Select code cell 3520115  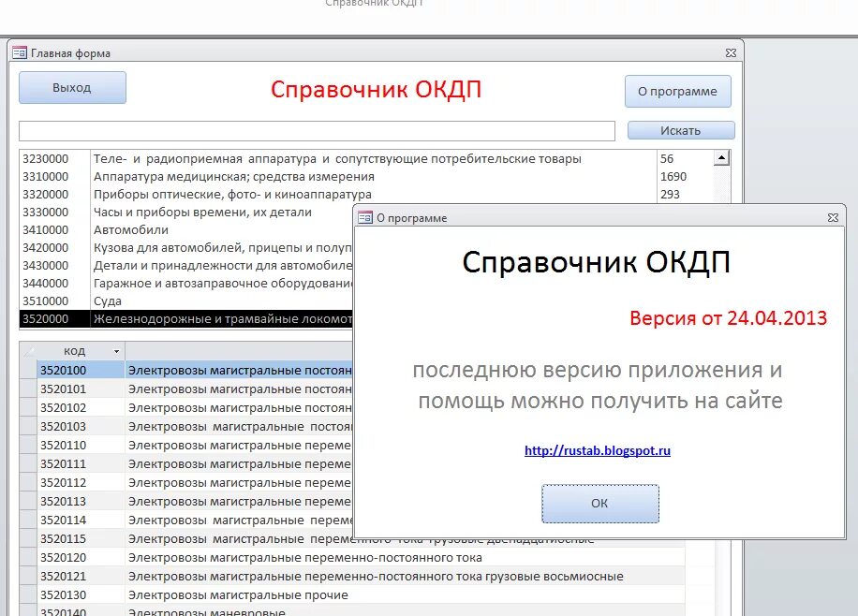(81, 539)
